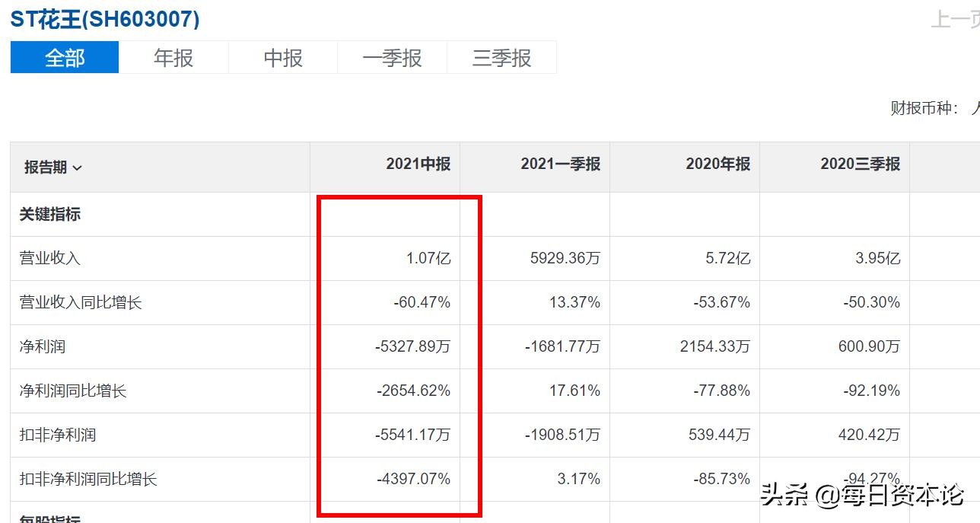Screen dimensions: 980x523
Task: Click the active 全部 tab
Action: 64,56
